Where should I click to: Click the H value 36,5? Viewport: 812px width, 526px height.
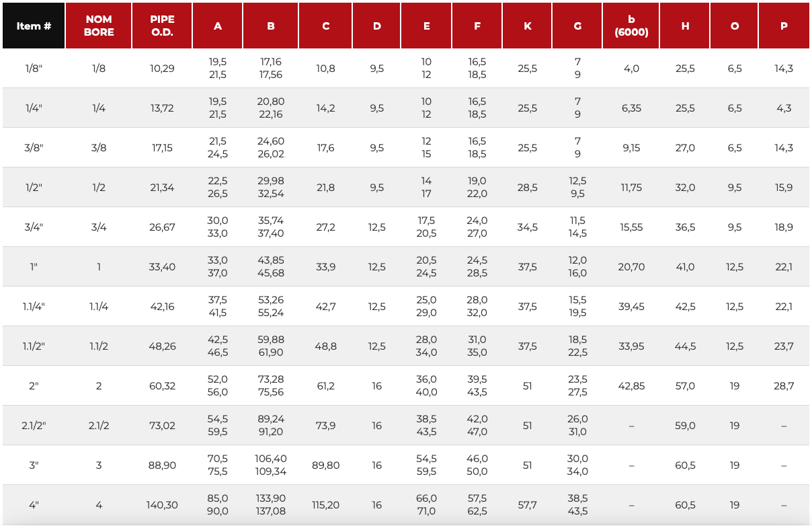685,227
